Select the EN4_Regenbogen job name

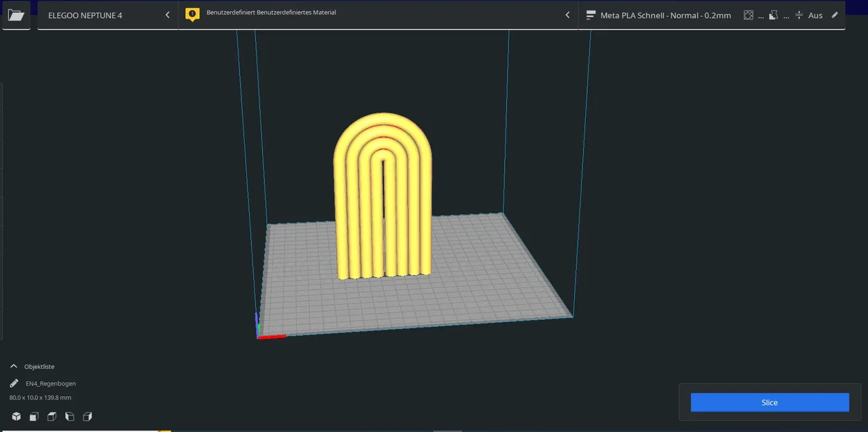tap(51, 384)
